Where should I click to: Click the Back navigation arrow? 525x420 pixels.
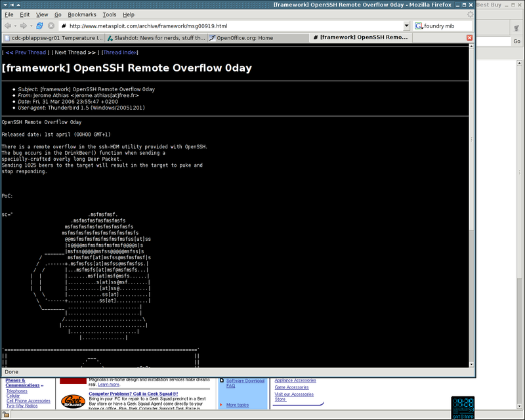tap(8, 26)
